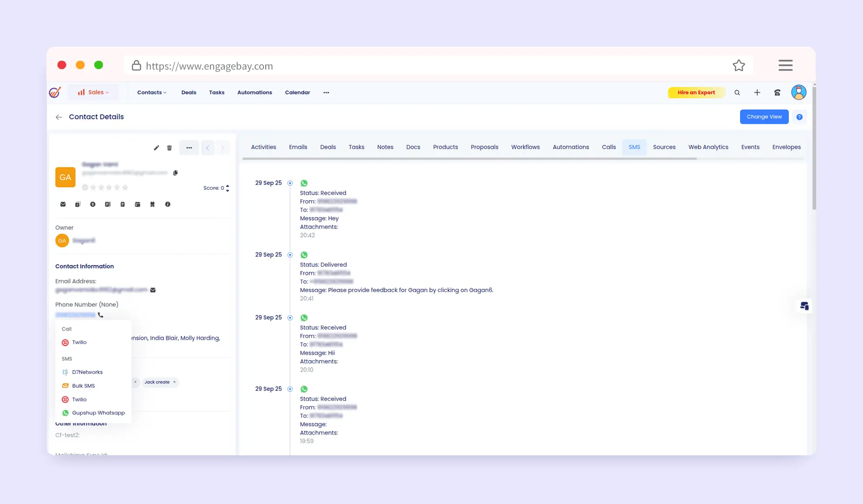This screenshot has width=863, height=504.
Task: Switch to the Calls tab
Action: tap(608, 147)
